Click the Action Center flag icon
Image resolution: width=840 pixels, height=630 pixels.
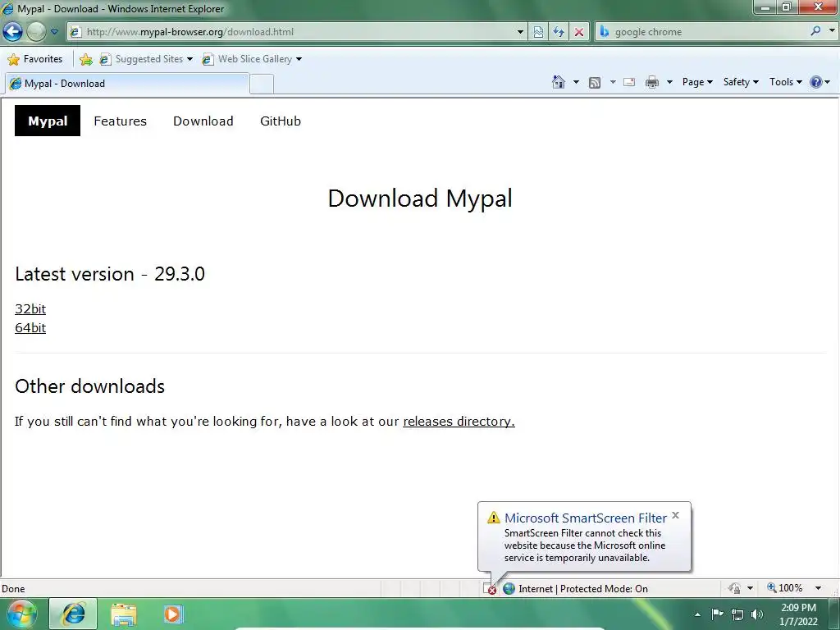pos(717,614)
